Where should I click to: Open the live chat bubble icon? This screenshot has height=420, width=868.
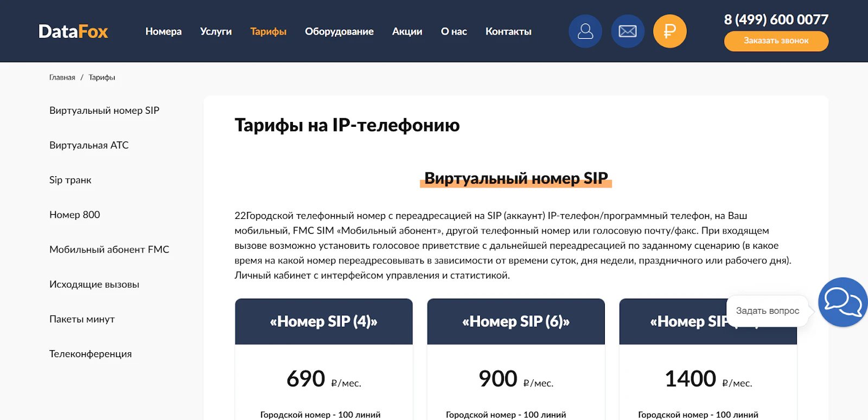click(x=843, y=302)
